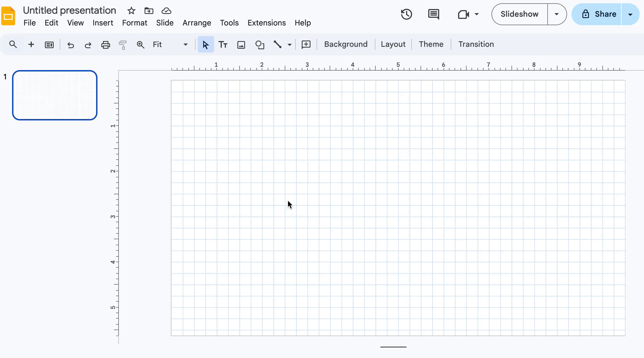
Task: Open the Insert menu
Action: coord(103,23)
